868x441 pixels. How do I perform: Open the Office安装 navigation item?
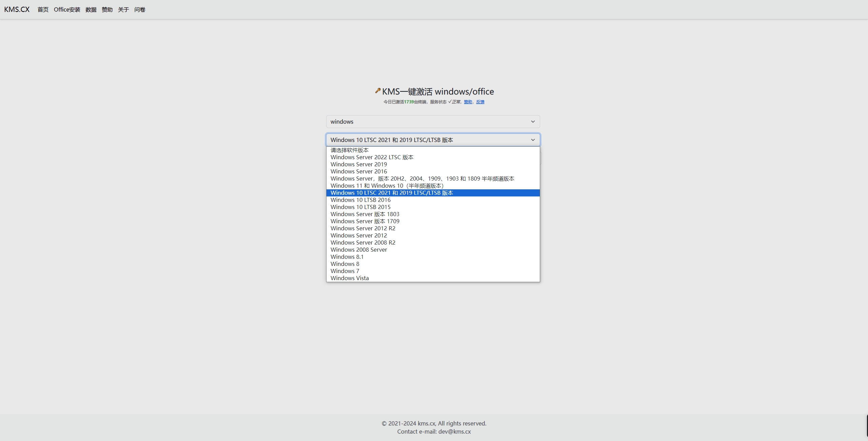tap(67, 9)
